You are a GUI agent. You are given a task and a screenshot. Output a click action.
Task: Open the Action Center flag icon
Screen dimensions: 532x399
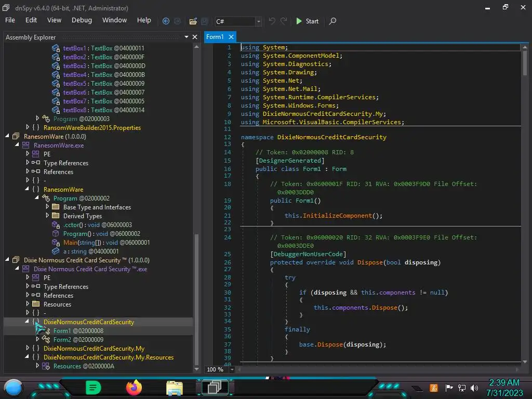tap(449, 388)
